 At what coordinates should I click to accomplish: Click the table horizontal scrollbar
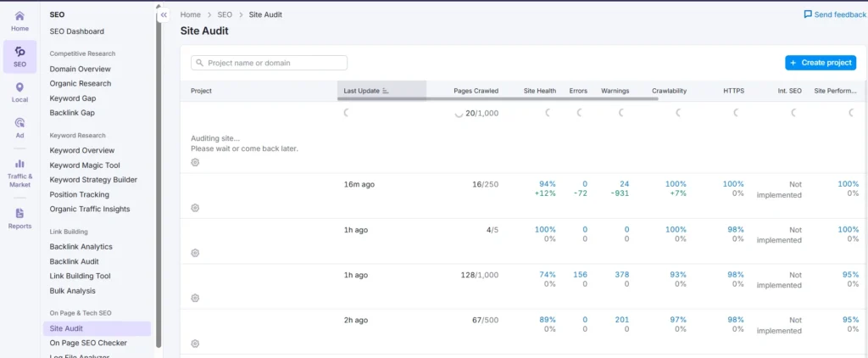(498, 99)
